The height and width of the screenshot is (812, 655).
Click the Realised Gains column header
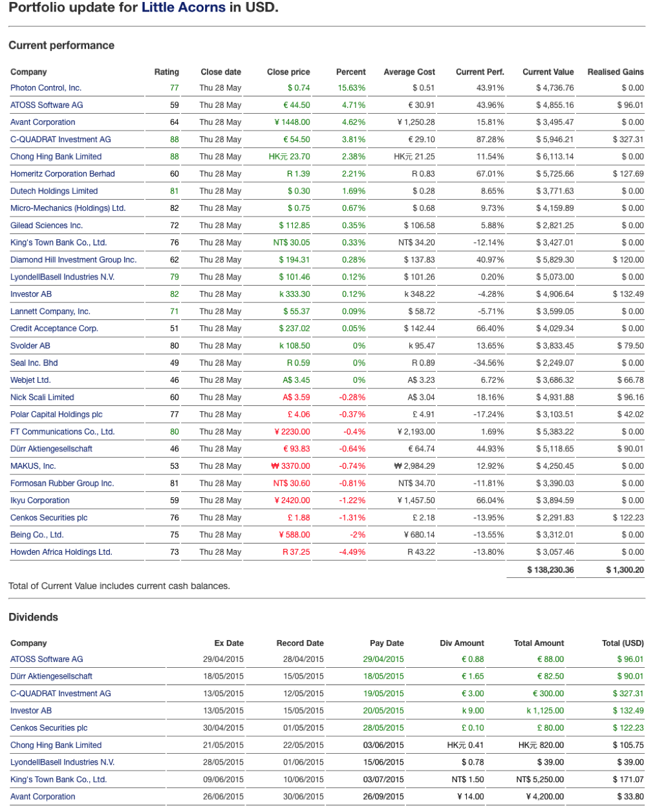[x=616, y=72]
